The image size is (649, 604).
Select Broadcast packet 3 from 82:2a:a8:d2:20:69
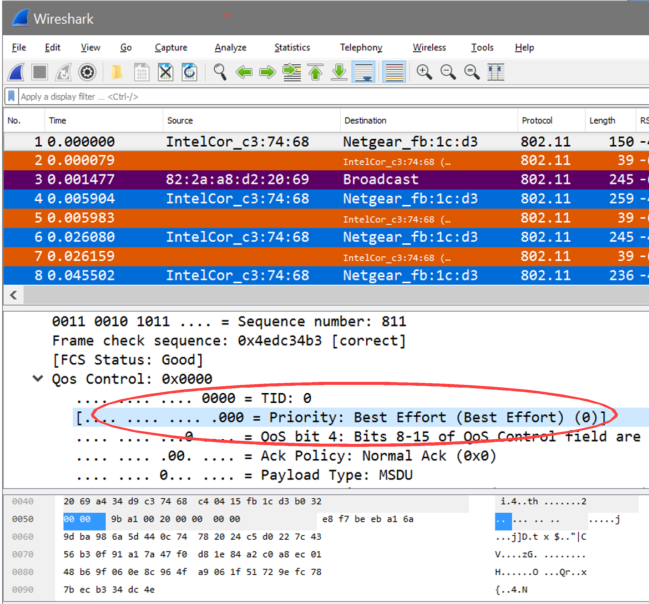pos(326,179)
